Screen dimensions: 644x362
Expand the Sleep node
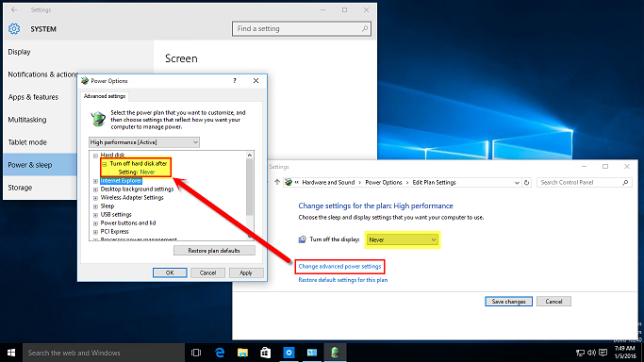pos(95,206)
